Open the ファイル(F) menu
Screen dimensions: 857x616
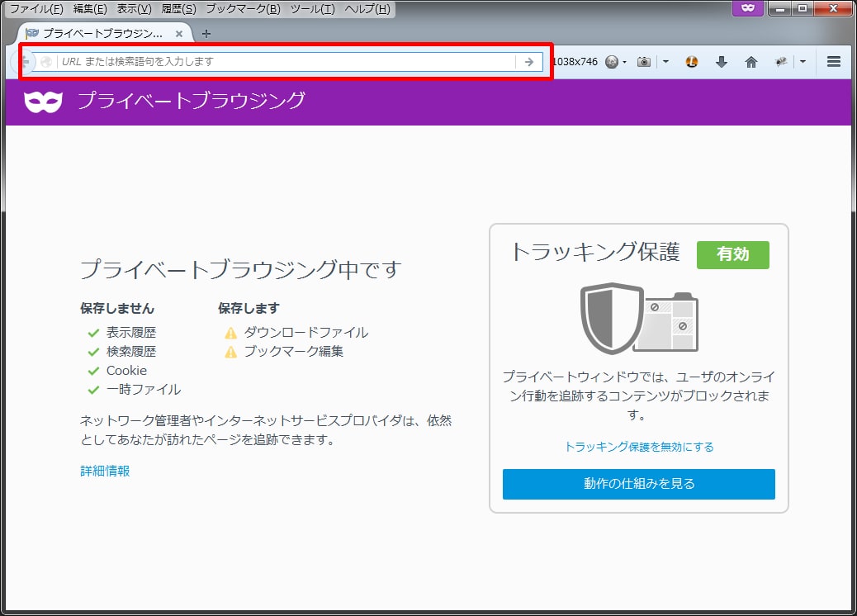(x=36, y=9)
